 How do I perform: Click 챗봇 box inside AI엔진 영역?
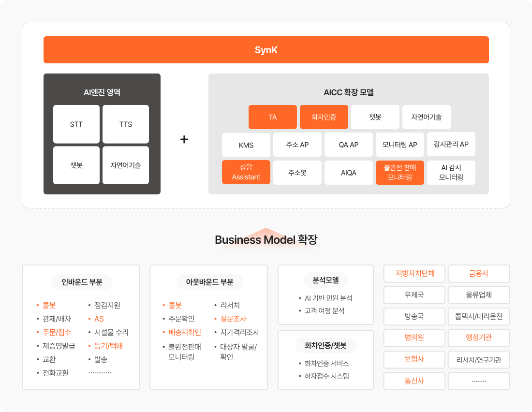coord(76,165)
